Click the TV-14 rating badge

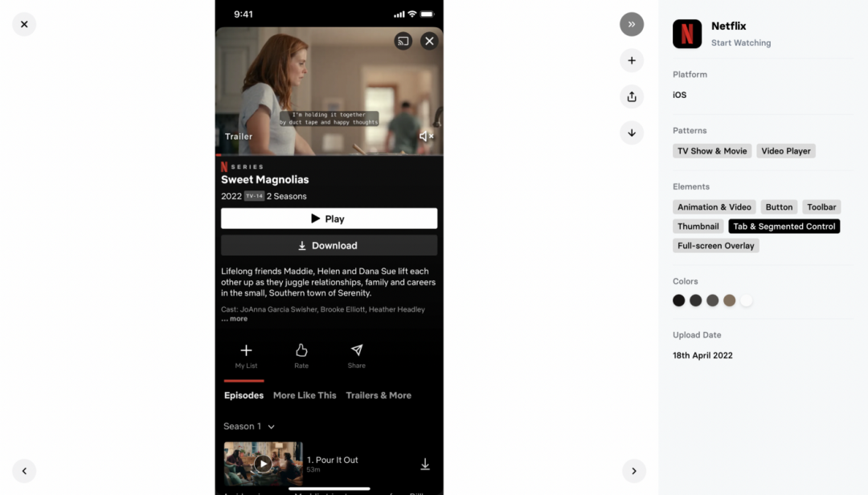[x=254, y=196]
